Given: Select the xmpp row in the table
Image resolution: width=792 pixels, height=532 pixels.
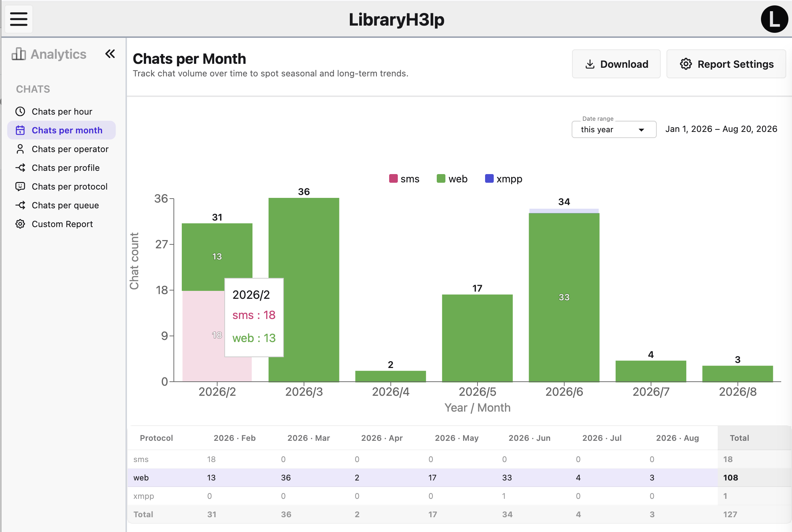Looking at the screenshot, I should pyautogui.click(x=459, y=496).
